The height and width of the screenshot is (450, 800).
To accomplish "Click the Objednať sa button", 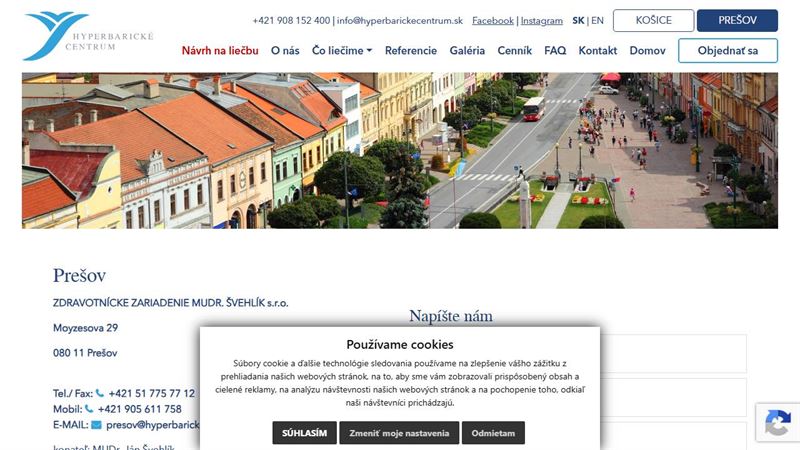I will (728, 51).
